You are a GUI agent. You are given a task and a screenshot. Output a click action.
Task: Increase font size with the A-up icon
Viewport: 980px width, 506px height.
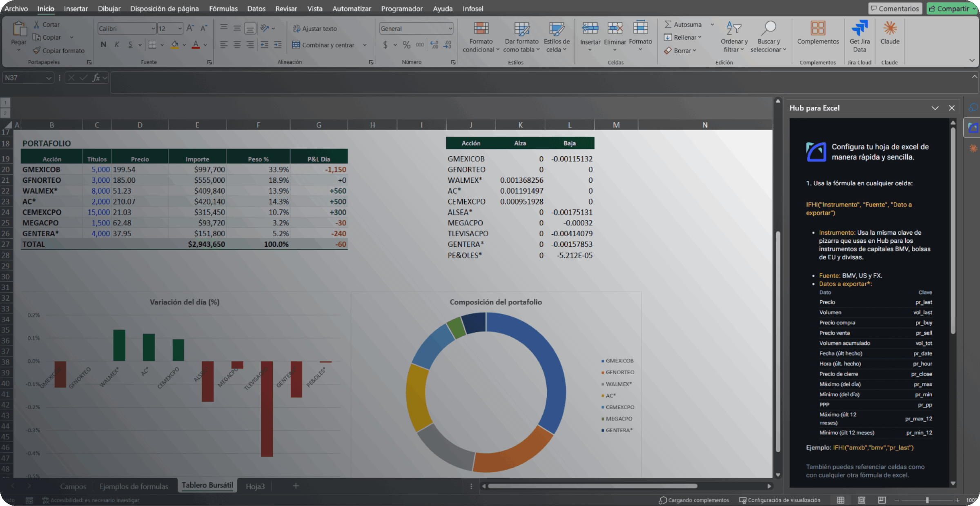190,28
